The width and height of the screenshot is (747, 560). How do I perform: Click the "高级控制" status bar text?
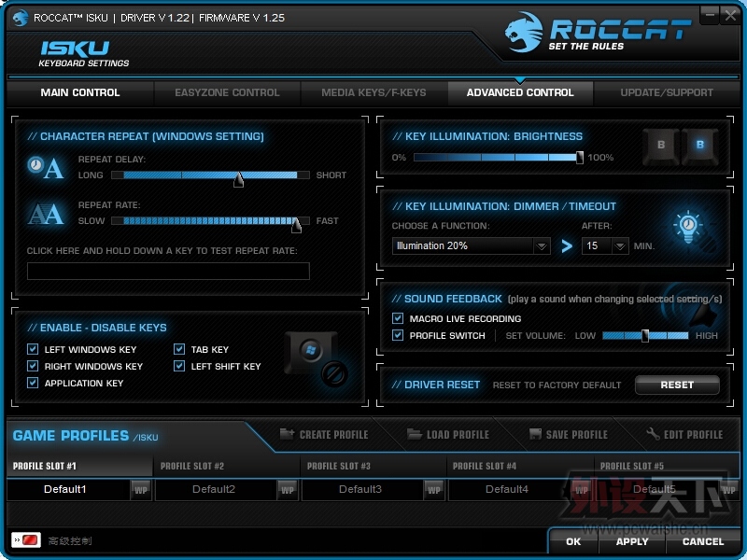tap(70, 541)
